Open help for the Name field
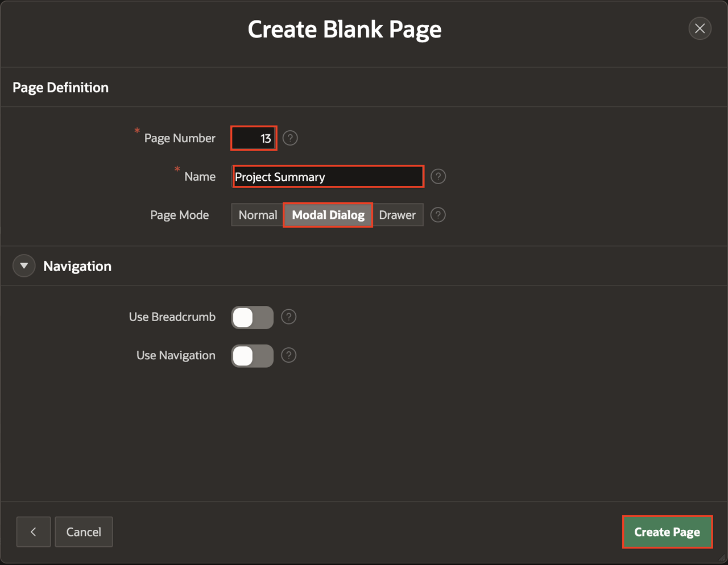Viewport: 728px width, 565px height. tap(438, 177)
